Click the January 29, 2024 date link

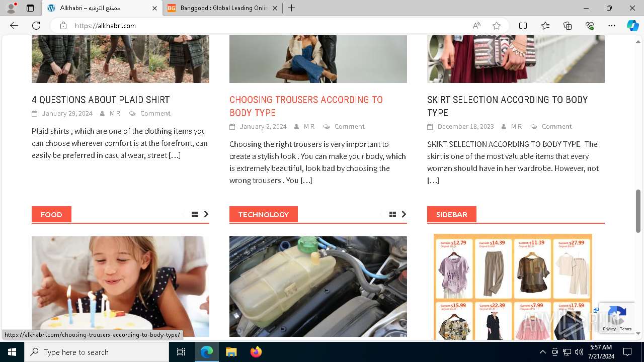(x=67, y=114)
